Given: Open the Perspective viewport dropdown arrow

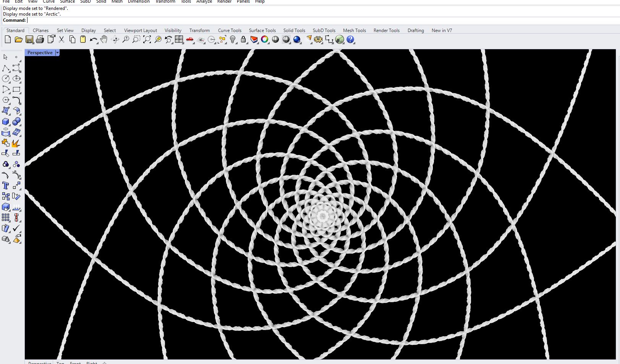Looking at the screenshot, I should point(57,53).
